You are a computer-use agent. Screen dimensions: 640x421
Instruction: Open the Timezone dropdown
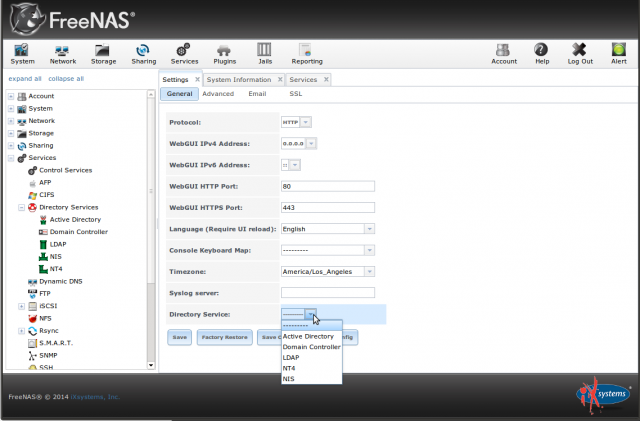(x=369, y=272)
